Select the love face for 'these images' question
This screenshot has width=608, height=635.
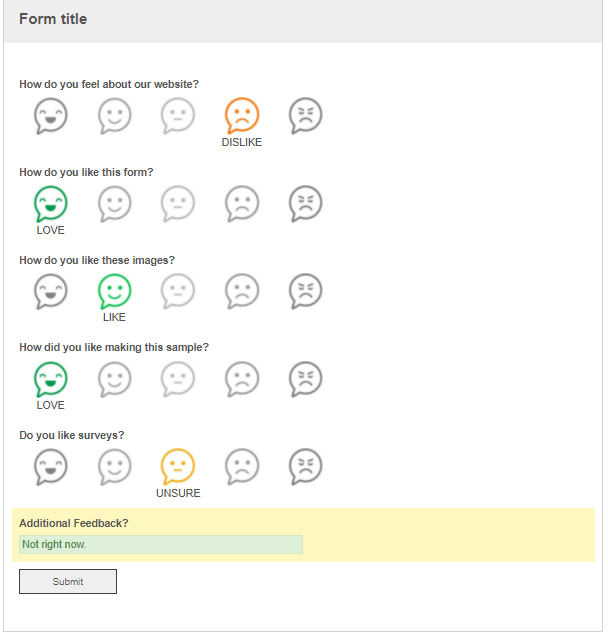click(51, 292)
